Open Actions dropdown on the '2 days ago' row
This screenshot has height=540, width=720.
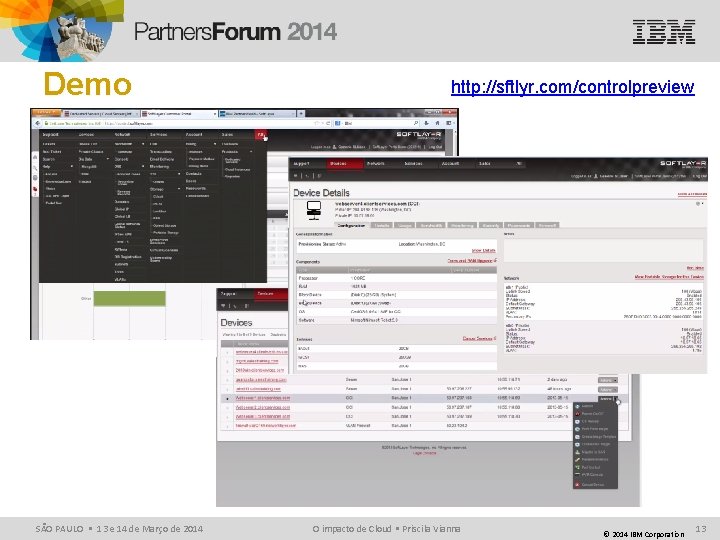click(608, 380)
